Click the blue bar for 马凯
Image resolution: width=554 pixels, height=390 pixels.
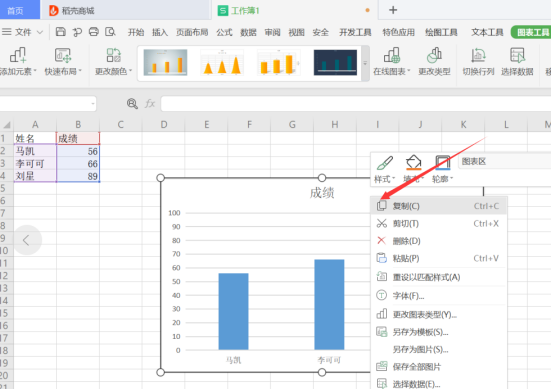click(233, 311)
